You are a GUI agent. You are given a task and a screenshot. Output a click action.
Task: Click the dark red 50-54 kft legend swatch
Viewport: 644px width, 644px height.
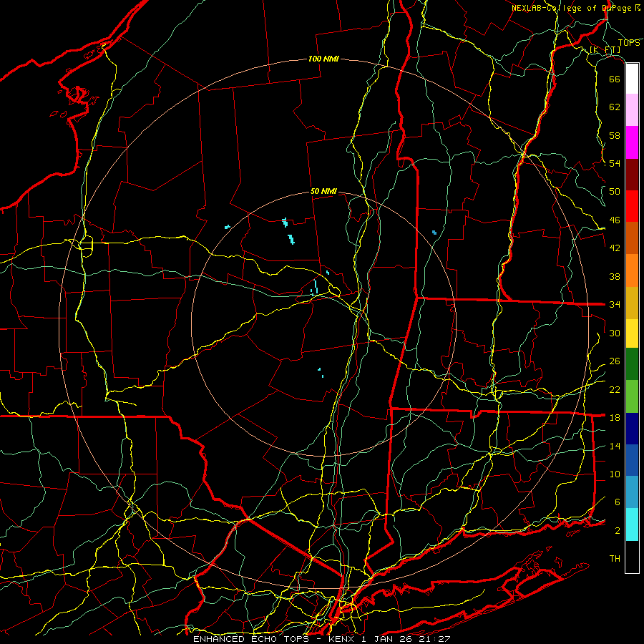click(632, 175)
